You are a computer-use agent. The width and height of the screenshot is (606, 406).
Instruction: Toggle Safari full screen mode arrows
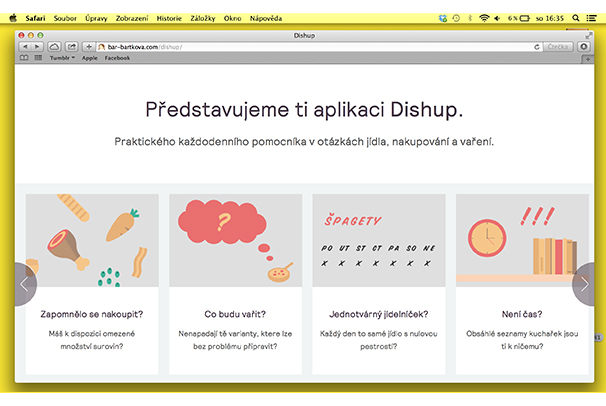587,35
